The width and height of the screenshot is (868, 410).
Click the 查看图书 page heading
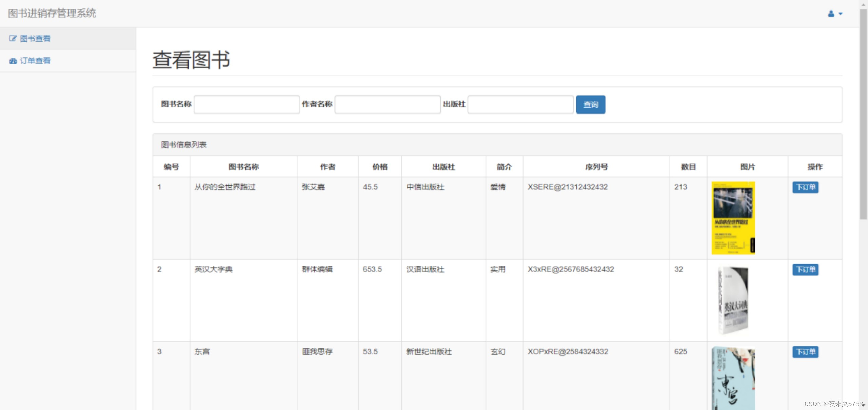(191, 60)
